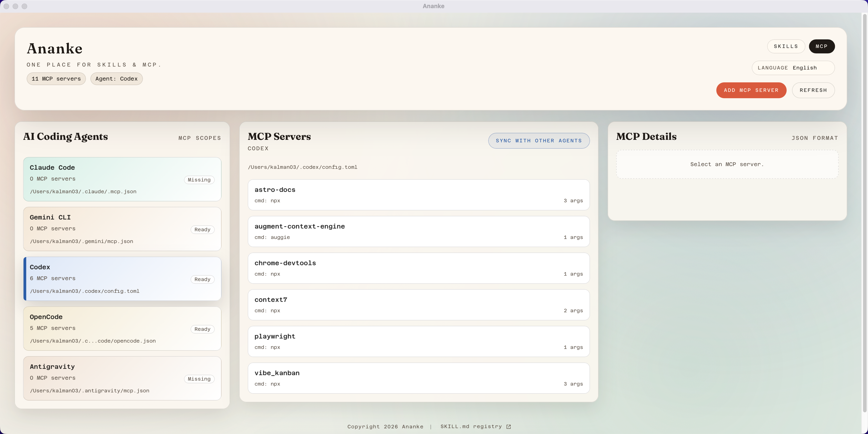Click the external link icon beside SKILL.md registry

click(508, 427)
